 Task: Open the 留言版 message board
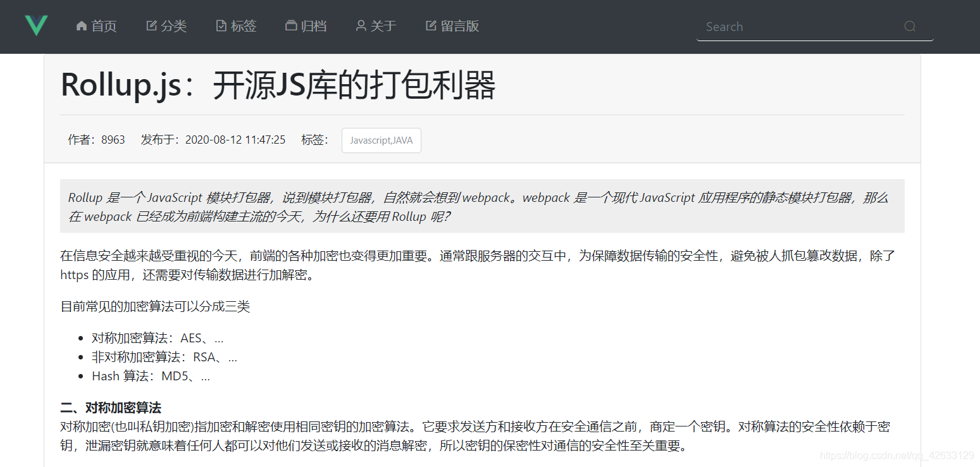(452, 26)
